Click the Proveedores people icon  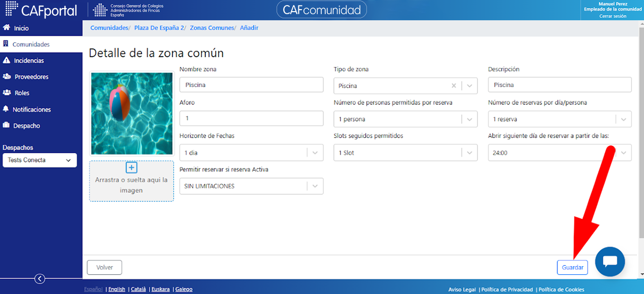point(7,77)
